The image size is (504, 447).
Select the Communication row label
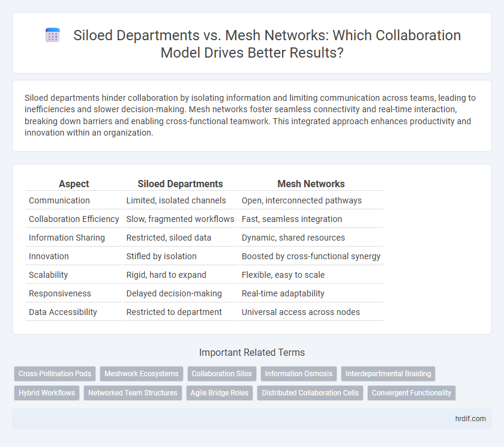click(x=59, y=200)
